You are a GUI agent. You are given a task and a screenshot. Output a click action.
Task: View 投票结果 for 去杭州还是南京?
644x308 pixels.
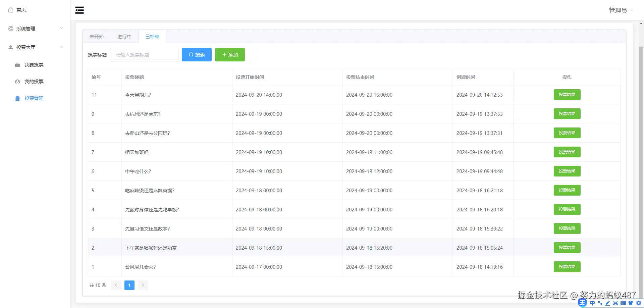(567, 114)
